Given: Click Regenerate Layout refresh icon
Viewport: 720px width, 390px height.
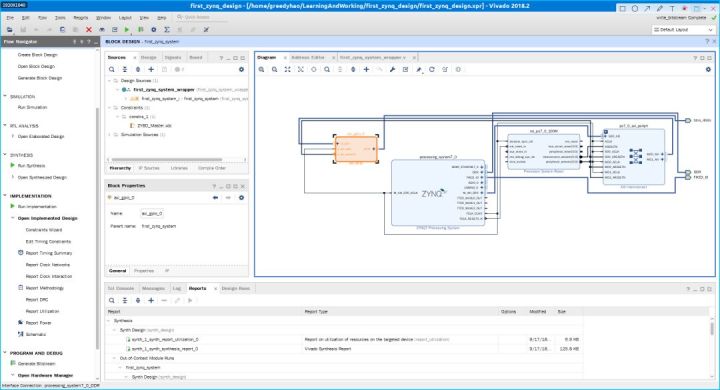Looking at the screenshot, I should tap(432, 69).
